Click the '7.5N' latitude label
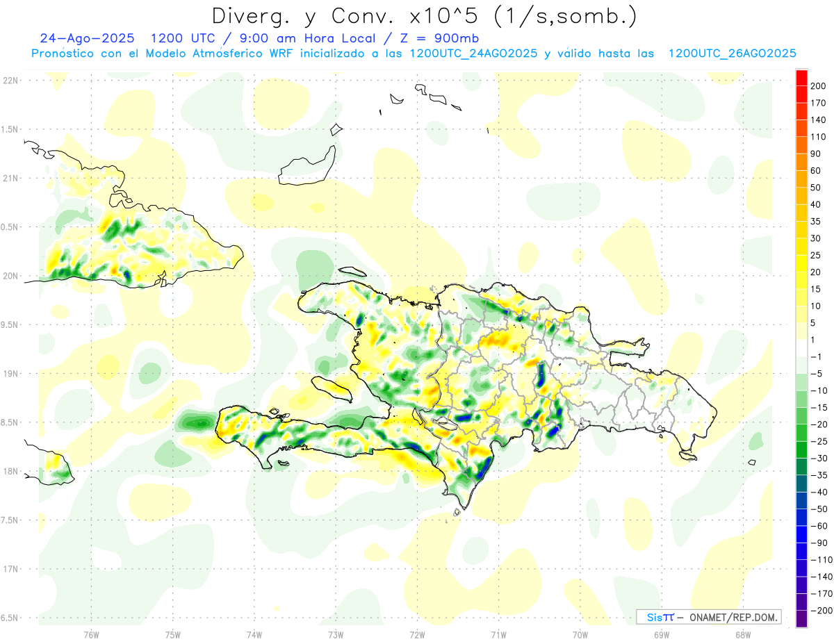Screen dimensions: 834x644 point(10,520)
